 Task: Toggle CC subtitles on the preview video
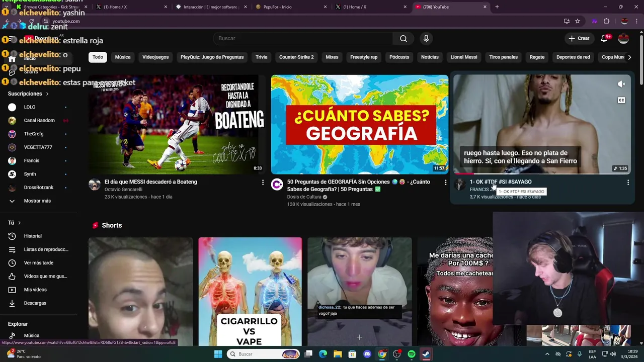click(x=621, y=100)
